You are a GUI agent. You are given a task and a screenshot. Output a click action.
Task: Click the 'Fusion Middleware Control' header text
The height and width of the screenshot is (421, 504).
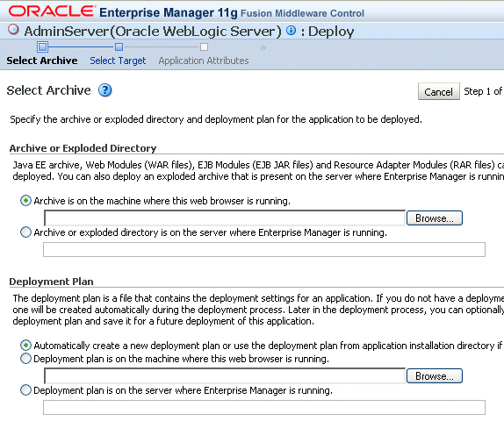[302, 13]
